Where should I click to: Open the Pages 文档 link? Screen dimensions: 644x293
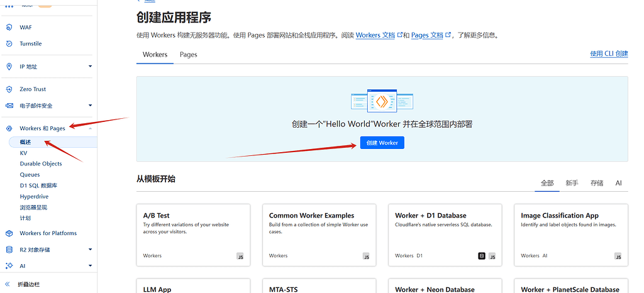pos(427,35)
